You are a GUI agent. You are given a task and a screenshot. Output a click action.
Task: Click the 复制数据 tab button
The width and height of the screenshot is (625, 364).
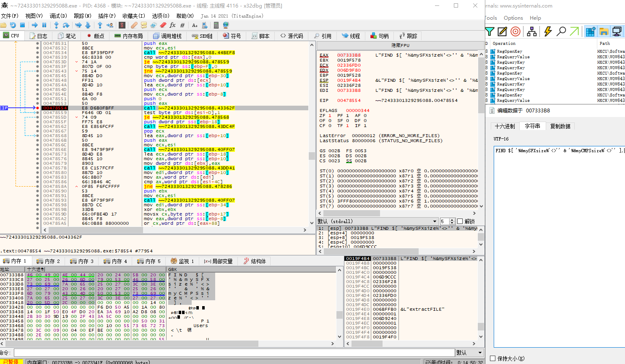click(x=560, y=126)
